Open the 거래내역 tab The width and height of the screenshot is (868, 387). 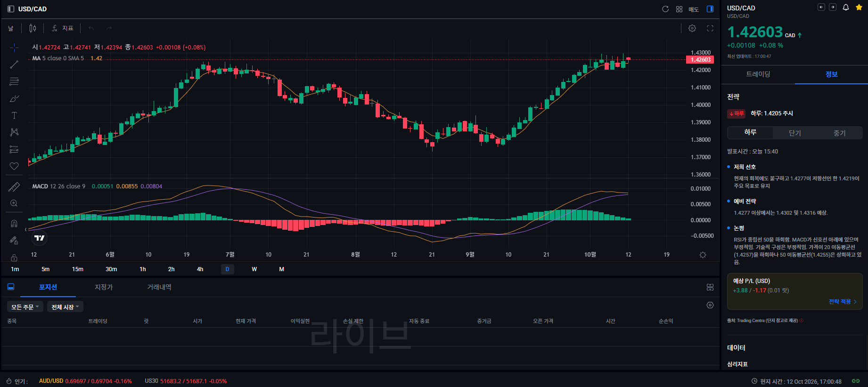159,287
